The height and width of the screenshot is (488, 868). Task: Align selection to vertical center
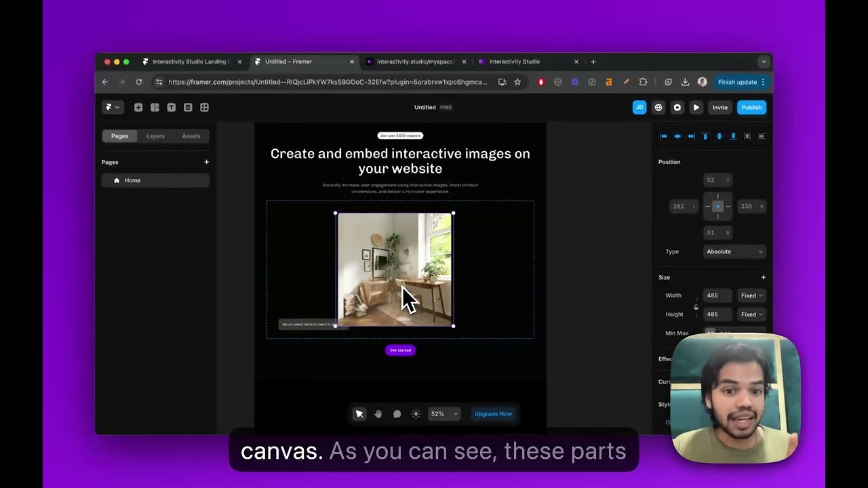[719, 136]
